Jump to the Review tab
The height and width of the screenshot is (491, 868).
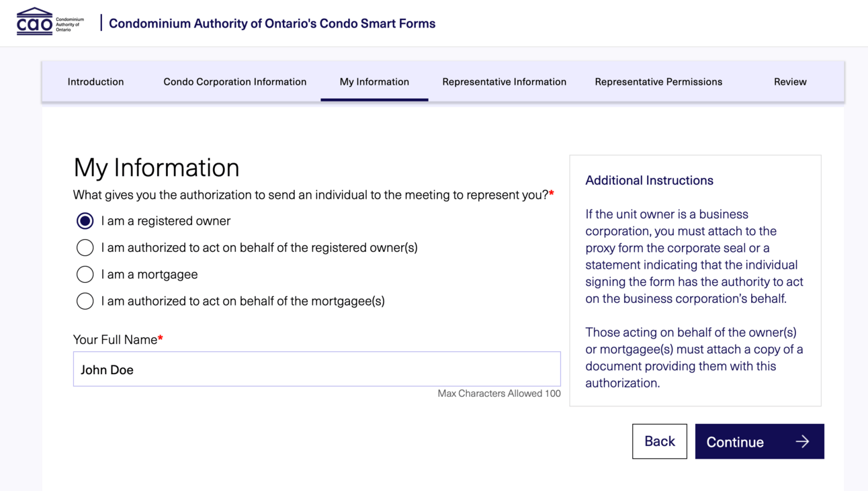click(x=790, y=82)
